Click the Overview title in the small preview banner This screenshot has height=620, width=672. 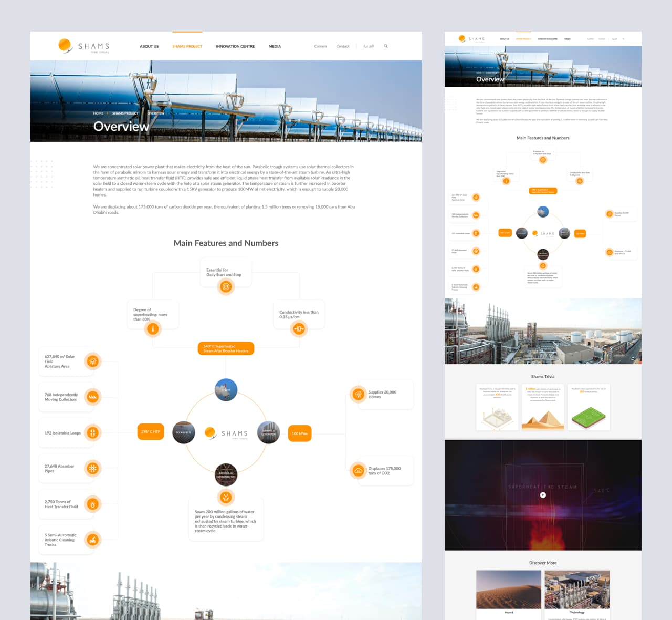[490, 79]
